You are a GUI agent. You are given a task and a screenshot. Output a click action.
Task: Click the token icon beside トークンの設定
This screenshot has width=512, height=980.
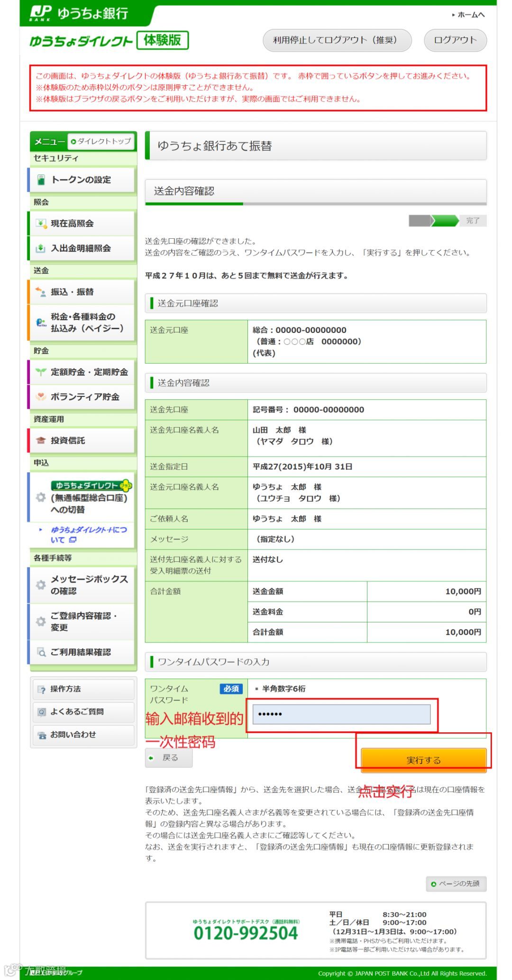(x=41, y=180)
